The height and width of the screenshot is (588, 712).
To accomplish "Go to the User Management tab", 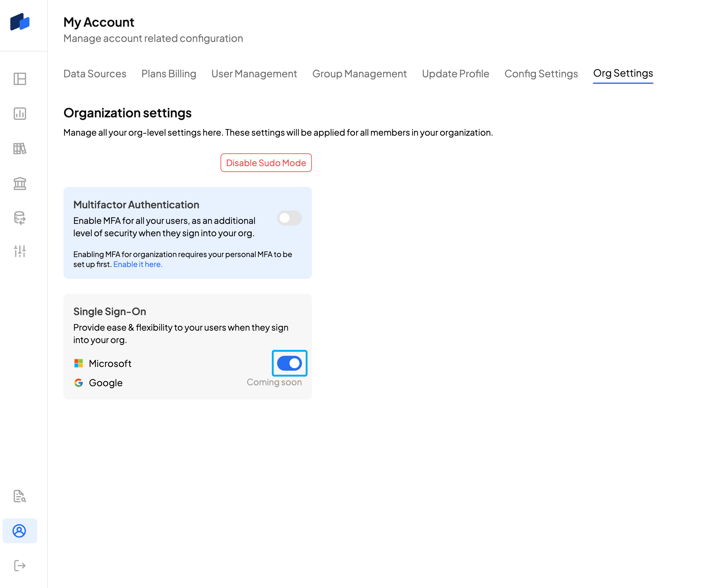I will click(x=254, y=74).
